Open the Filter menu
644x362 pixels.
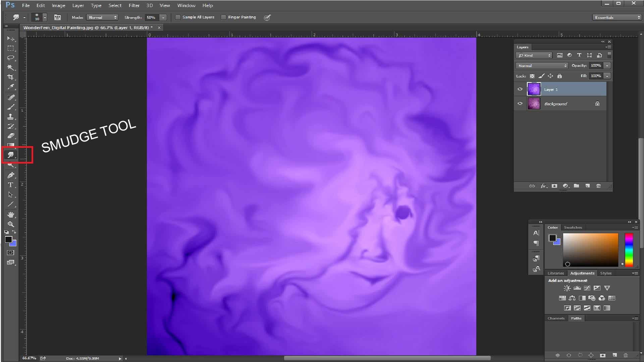[x=134, y=5]
